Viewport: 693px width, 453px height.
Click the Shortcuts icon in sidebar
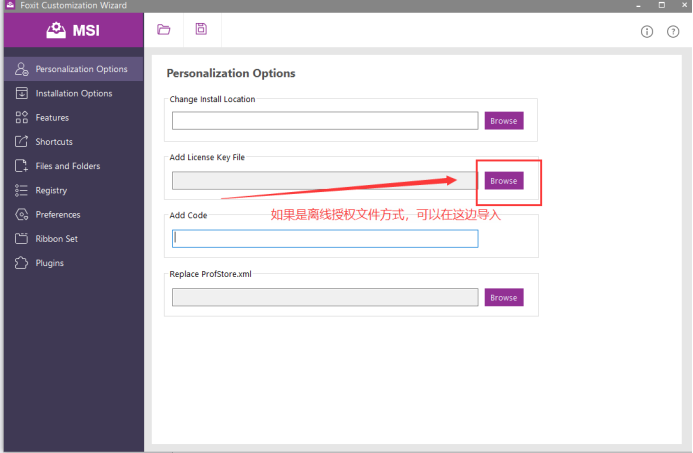(x=21, y=141)
